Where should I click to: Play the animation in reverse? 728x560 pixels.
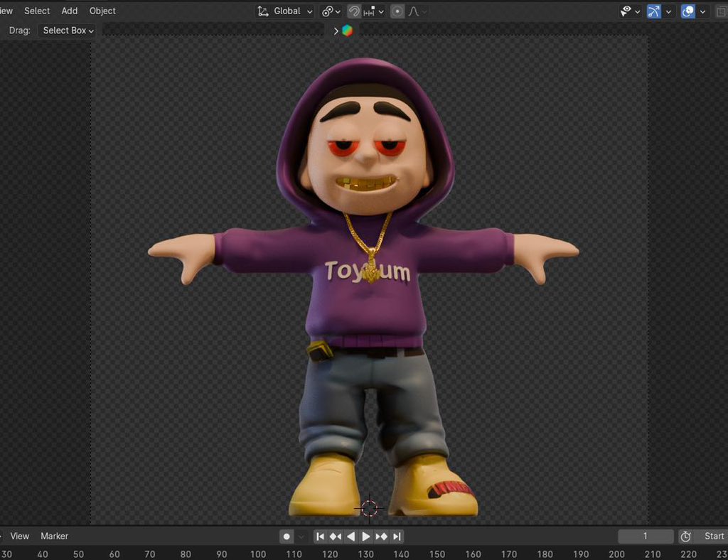351,537
